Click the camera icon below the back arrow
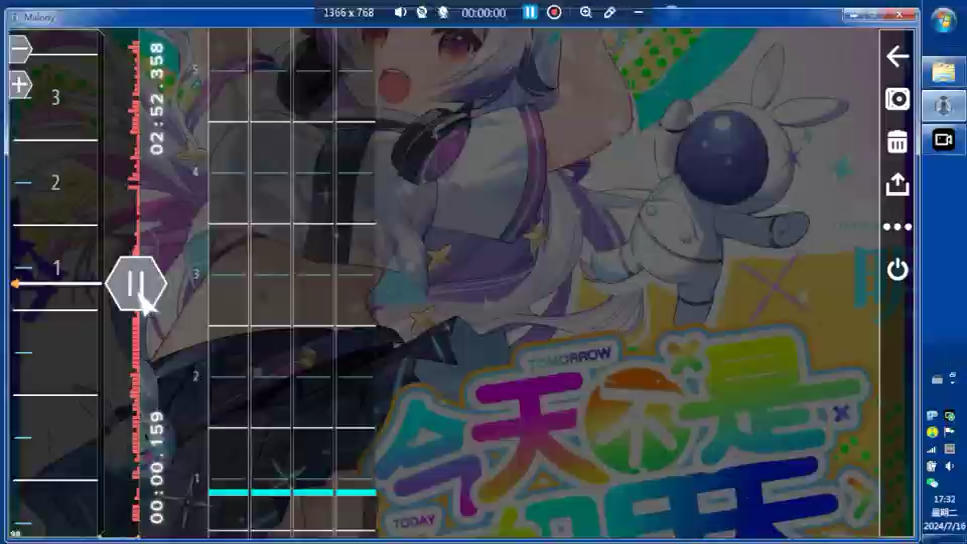 pos(897,99)
